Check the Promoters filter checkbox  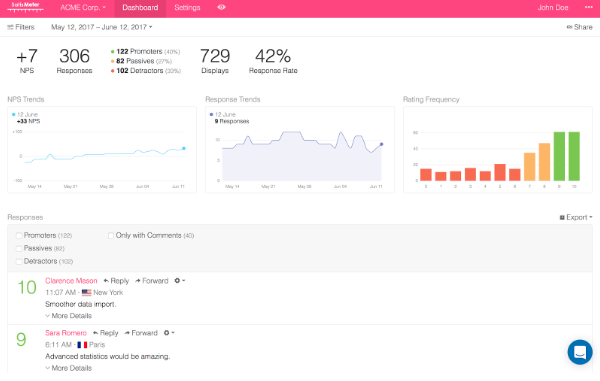coord(19,235)
